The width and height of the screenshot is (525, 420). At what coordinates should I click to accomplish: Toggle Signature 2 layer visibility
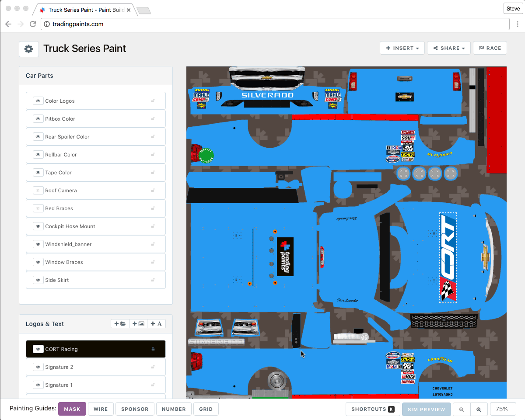pyautogui.click(x=38, y=367)
